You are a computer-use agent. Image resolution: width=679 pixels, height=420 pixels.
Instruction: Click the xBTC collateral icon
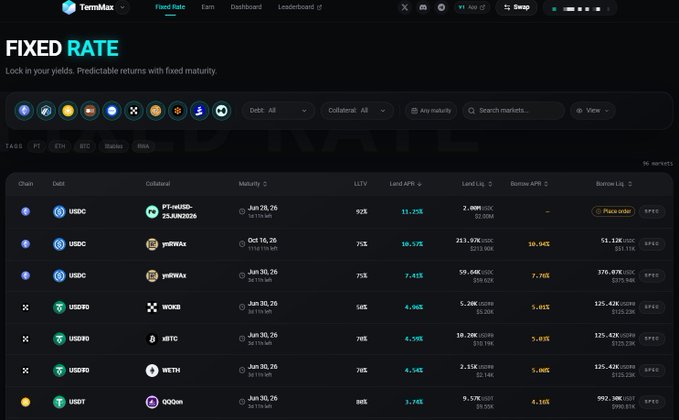(x=152, y=339)
